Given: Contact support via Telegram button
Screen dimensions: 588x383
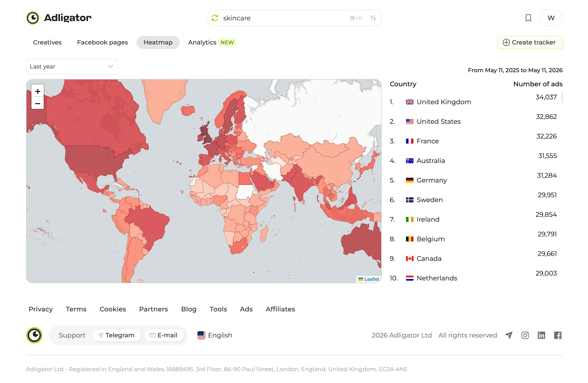Looking at the screenshot, I should (x=117, y=335).
